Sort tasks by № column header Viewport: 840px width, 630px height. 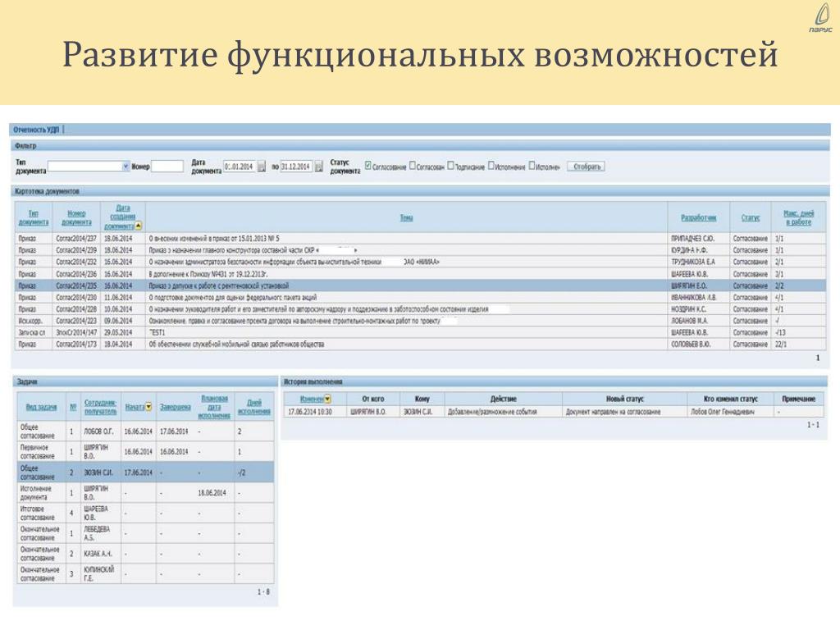tap(73, 407)
